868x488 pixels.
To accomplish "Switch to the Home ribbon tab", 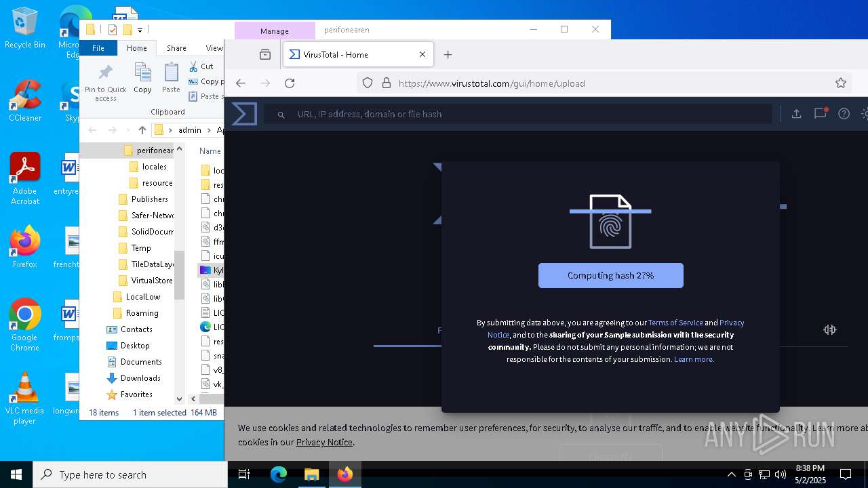I will (136, 48).
